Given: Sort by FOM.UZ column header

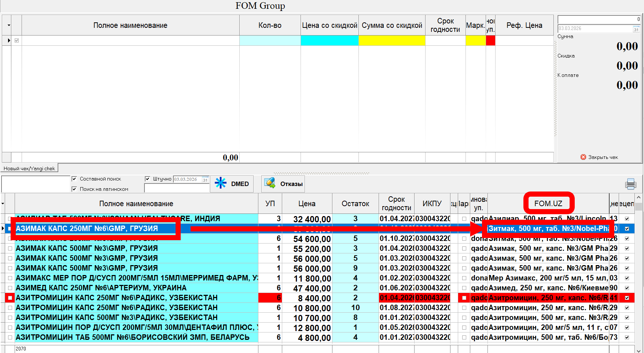Looking at the screenshot, I should (548, 204).
